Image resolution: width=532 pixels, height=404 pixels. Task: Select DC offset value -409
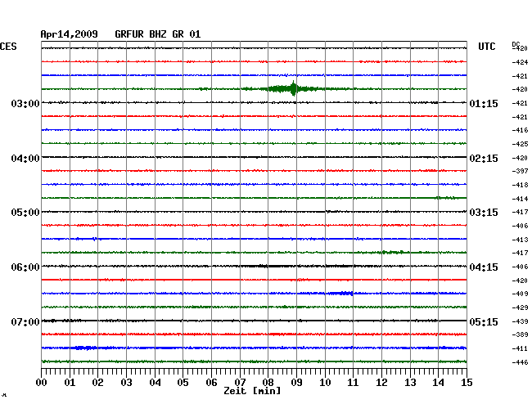pyautogui.click(x=520, y=294)
